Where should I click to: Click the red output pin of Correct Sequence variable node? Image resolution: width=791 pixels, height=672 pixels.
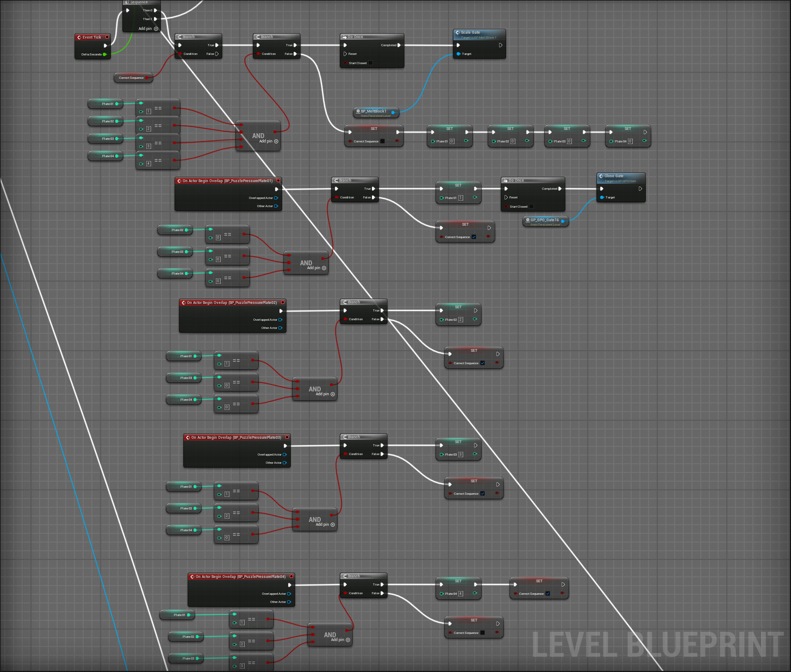pos(147,78)
